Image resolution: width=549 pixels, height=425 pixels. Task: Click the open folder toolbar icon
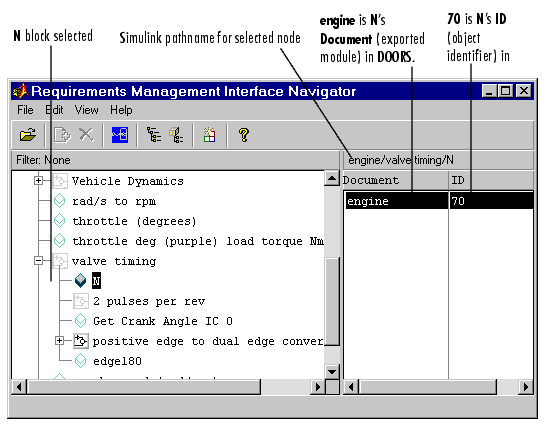click(28, 135)
